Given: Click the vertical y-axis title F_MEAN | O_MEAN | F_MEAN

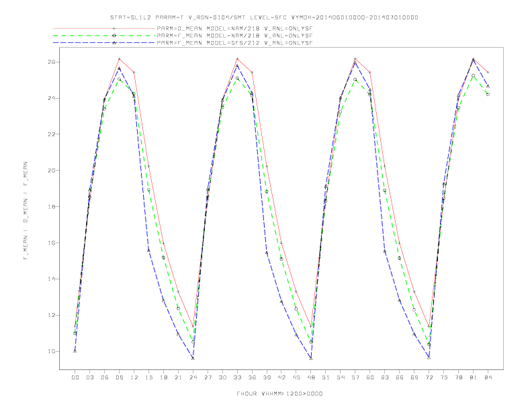Looking at the screenshot, I should [26, 211].
